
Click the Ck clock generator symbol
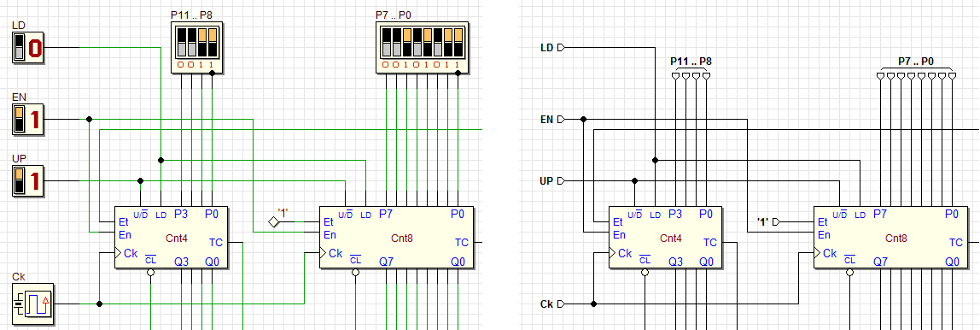(x=33, y=303)
